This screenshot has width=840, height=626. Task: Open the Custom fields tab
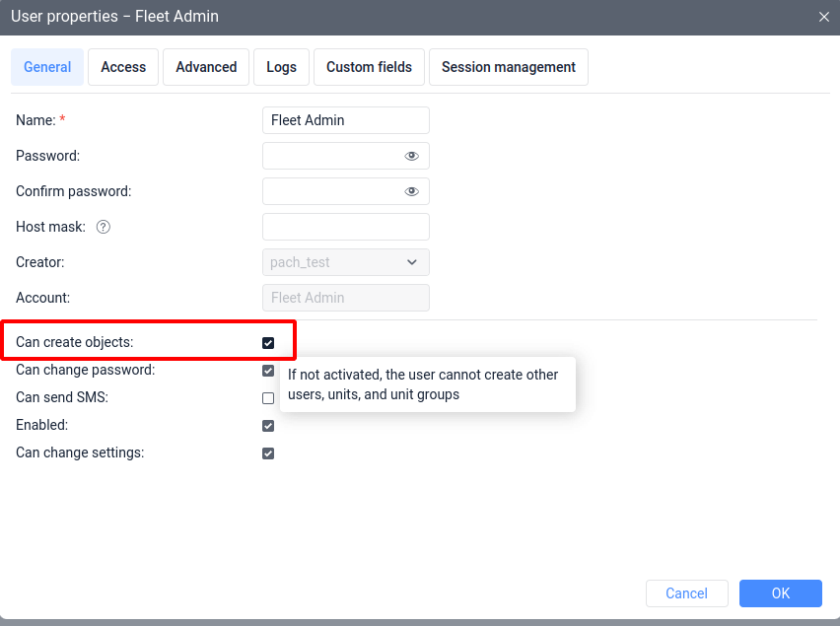click(369, 67)
